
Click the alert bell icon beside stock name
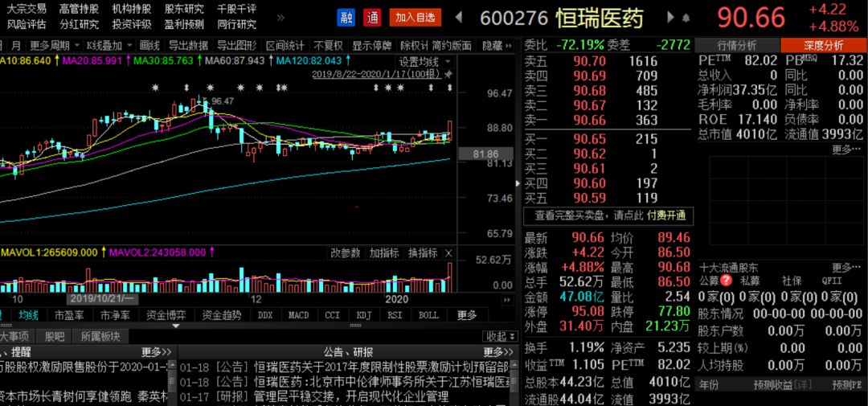point(686,18)
